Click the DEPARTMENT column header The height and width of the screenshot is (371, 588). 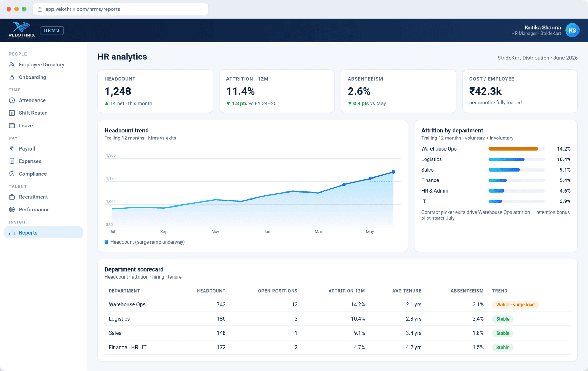point(124,291)
